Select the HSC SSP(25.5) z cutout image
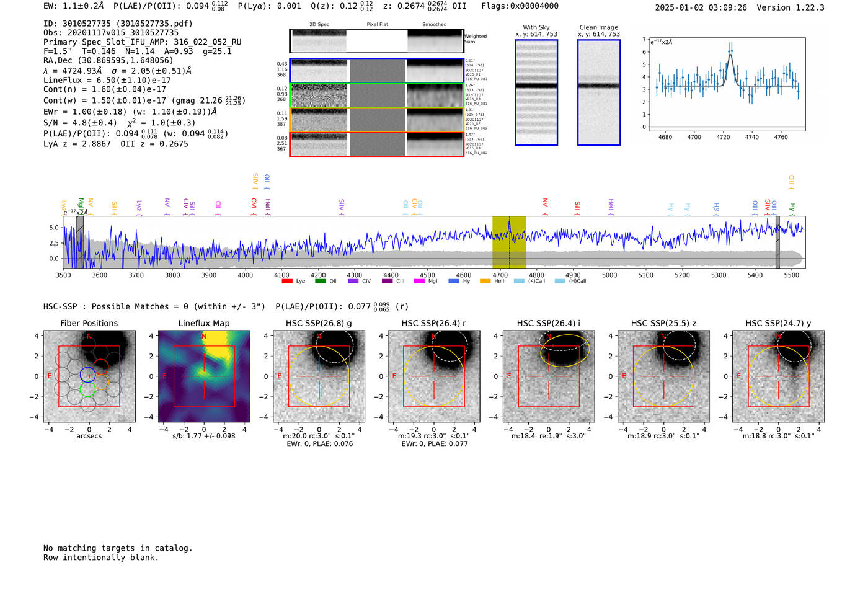 663,376
